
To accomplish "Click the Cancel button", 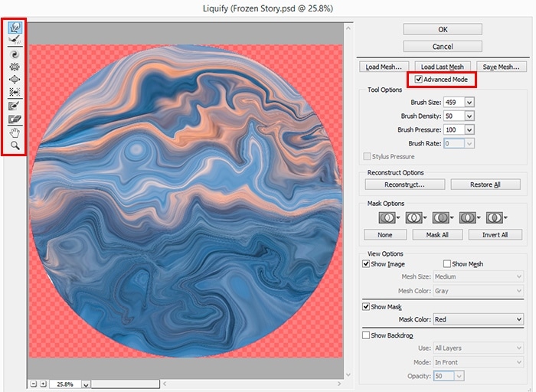I will (443, 47).
